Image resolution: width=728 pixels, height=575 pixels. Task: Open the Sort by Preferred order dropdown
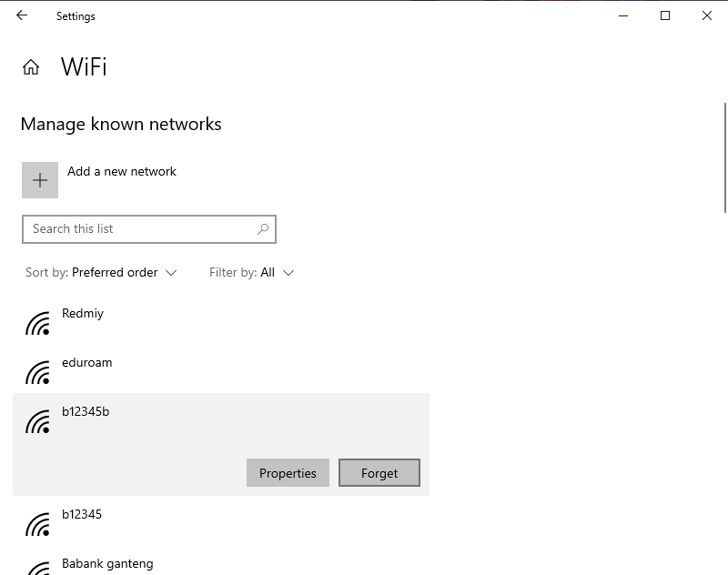click(101, 272)
